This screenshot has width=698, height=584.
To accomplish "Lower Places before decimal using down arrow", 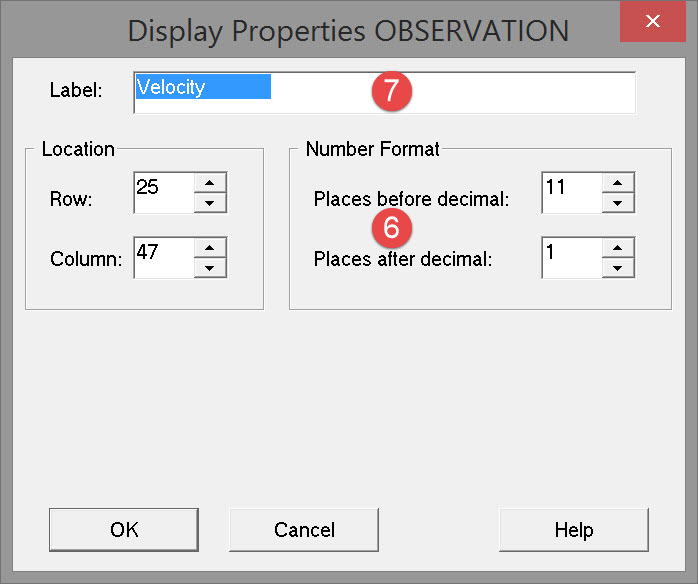I will click(x=618, y=203).
